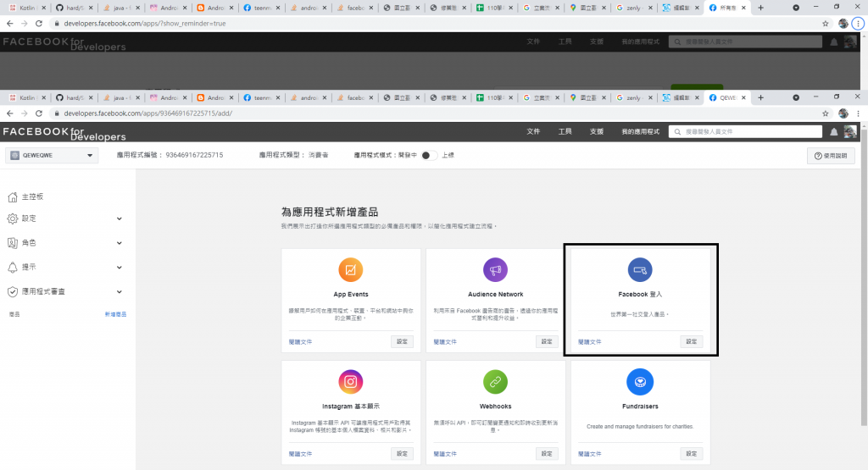Image resolution: width=868 pixels, height=470 pixels.
Task: Open 文件 menu in lower window header
Action: click(x=533, y=131)
